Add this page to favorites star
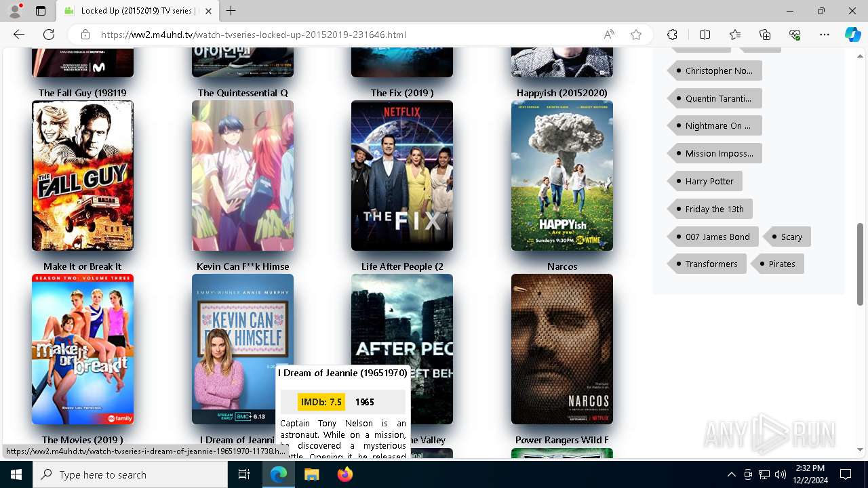Viewport: 868px width, 488px height. [636, 35]
